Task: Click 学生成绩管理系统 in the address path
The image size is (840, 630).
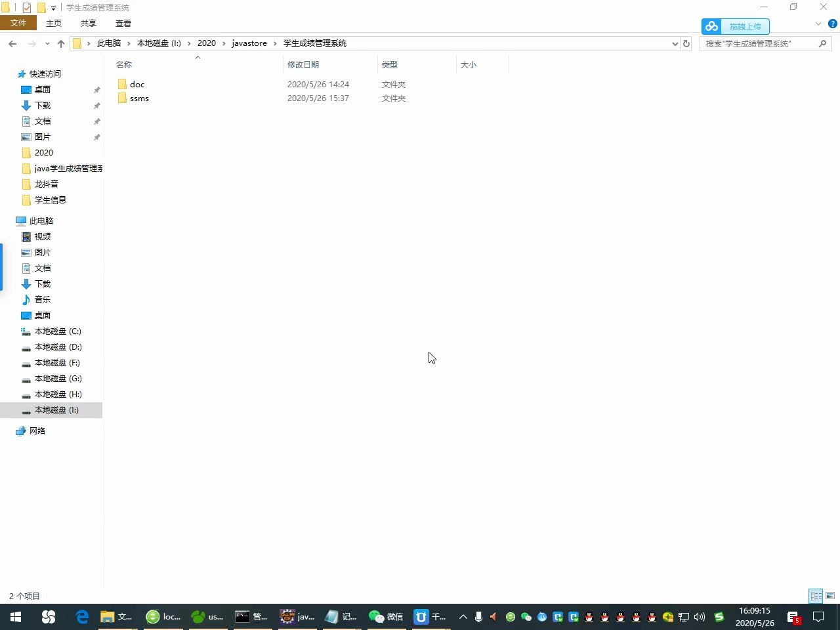Action: pos(315,43)
